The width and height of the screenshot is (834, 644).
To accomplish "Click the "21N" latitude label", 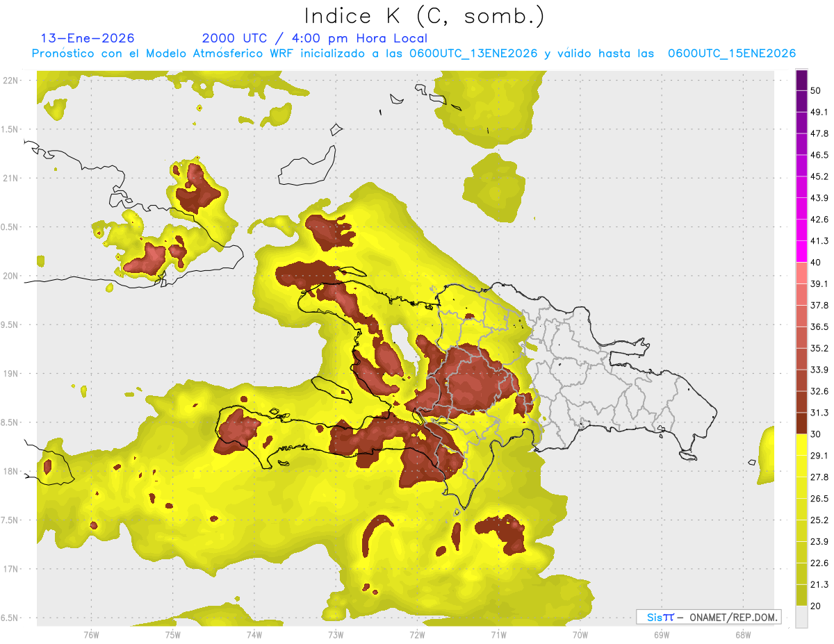I will tap(12, 178).
